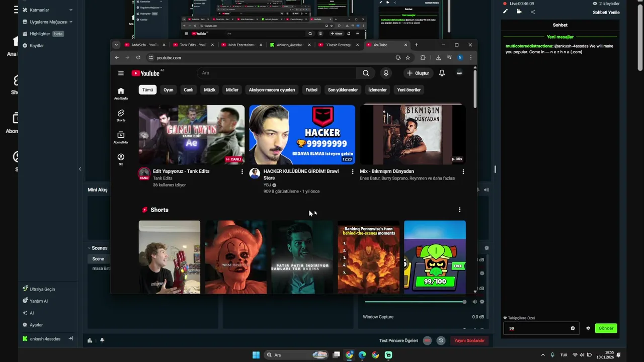The image size is (644, 362).
Task: Select the Müzik filter chip
Action: pos(210,90)
